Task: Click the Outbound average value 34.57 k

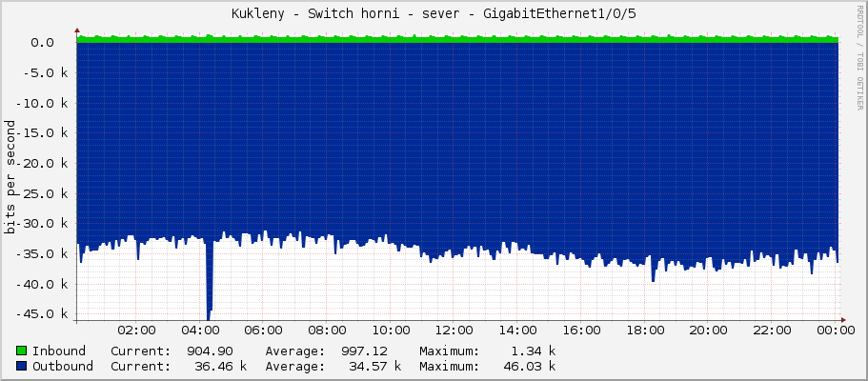Action: [375, 366]
